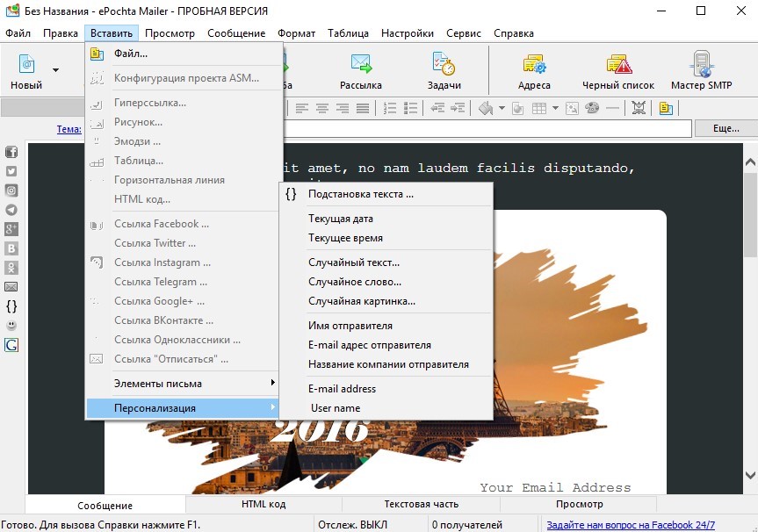
Task: Open the Рассылка mailing toolbar button
Action: click(361, 71)
